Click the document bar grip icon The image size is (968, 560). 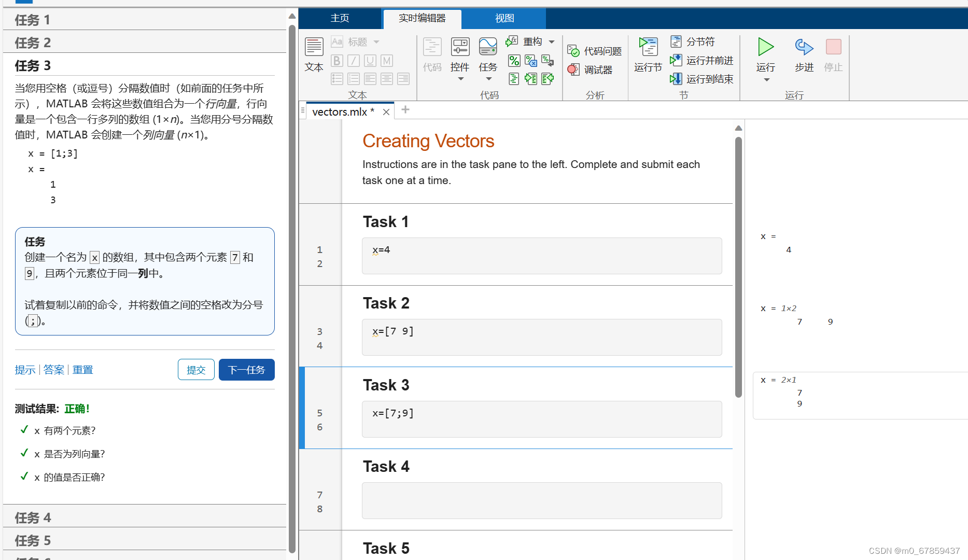(303, 110)
